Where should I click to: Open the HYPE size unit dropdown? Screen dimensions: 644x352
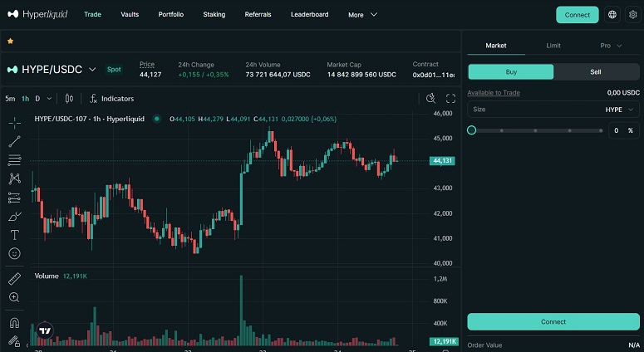(619, 110)
